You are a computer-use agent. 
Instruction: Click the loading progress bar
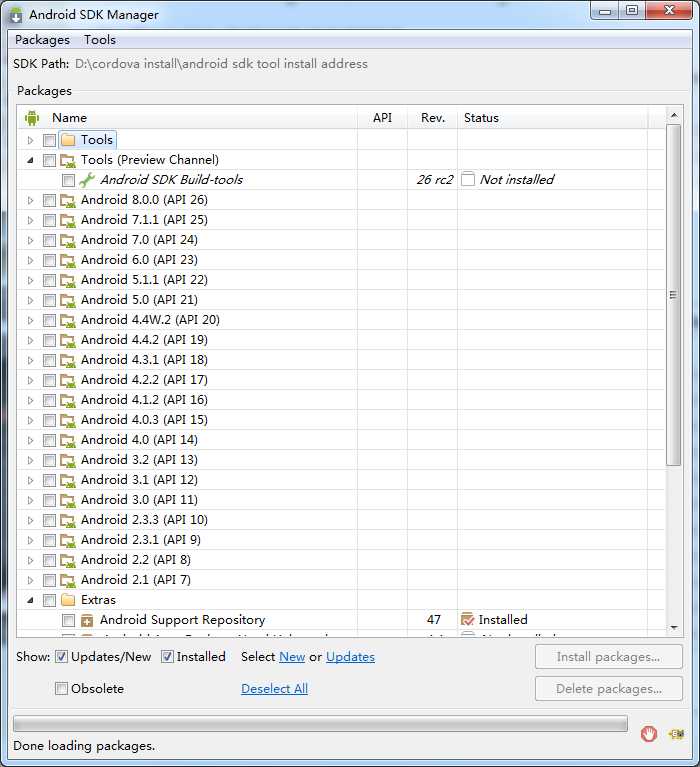[320, 724]
